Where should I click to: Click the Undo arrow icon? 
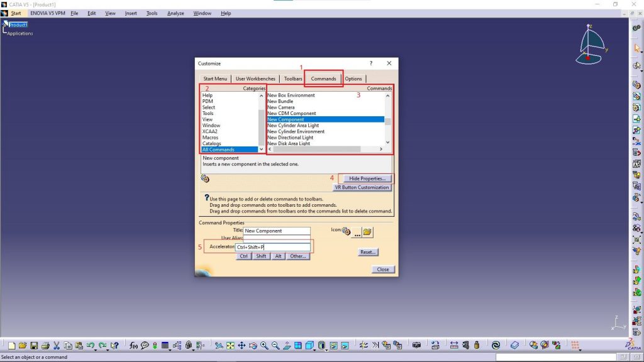(90, 346)
